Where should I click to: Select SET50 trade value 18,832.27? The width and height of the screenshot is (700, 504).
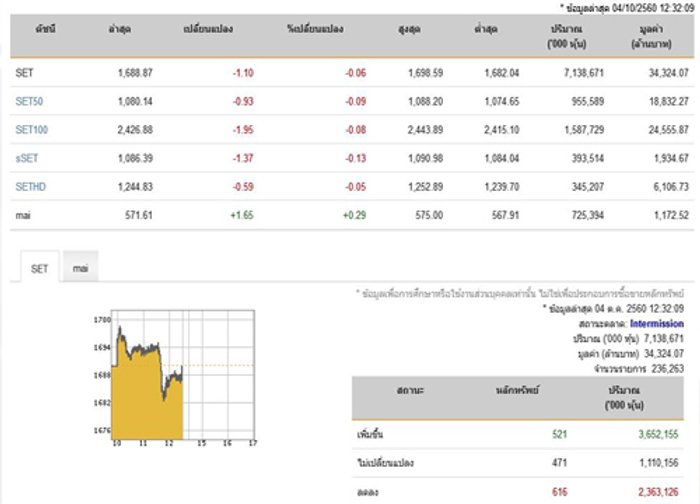(669, 101)
